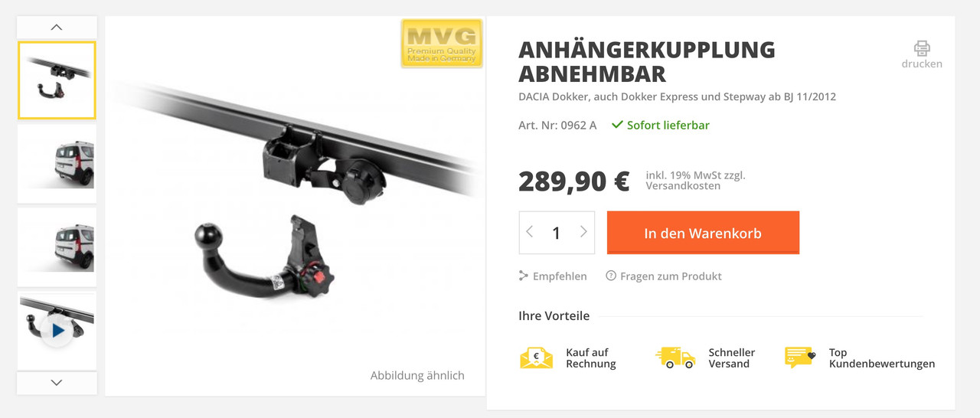This screenshot has height=418, width=980.
Task: Show previous thumbnails with up chevron
Action: 57,27
